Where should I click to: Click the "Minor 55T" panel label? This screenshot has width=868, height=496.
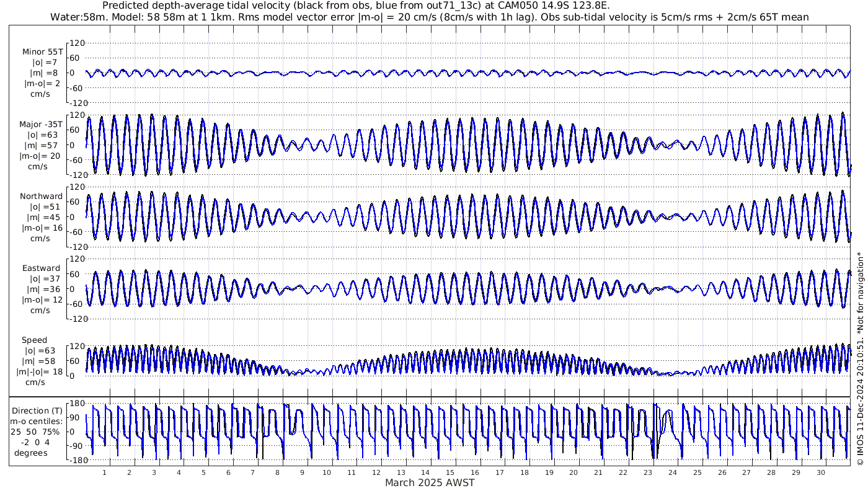pyautogui.click(x=42, y=51)
